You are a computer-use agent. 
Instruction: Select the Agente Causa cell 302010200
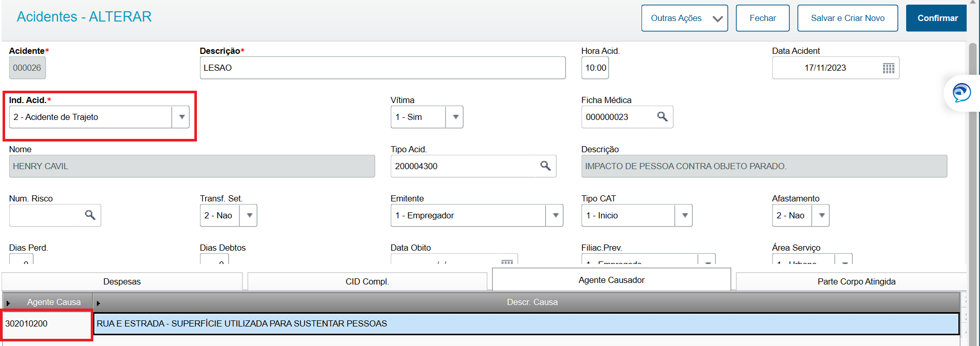coord(47,324)
